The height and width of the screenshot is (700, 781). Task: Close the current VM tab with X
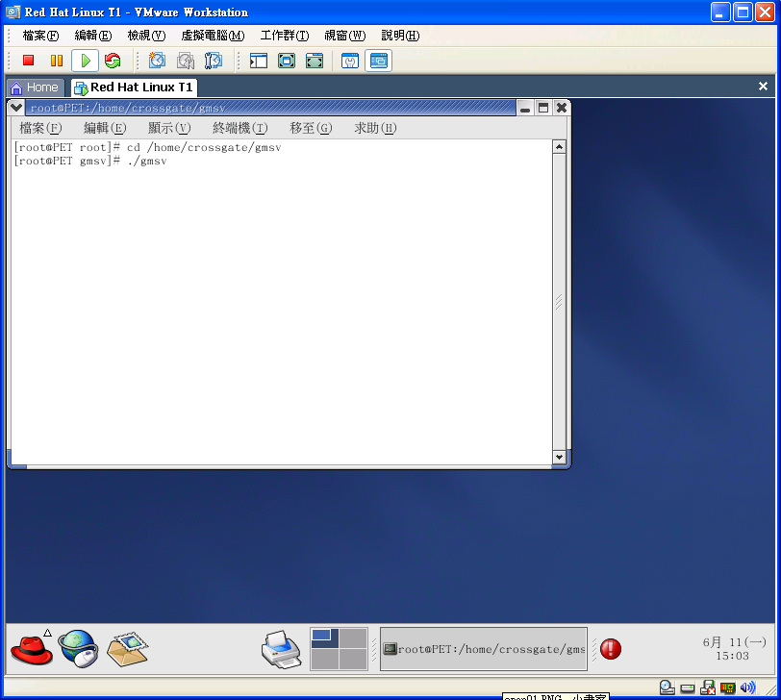click(763, 87)
